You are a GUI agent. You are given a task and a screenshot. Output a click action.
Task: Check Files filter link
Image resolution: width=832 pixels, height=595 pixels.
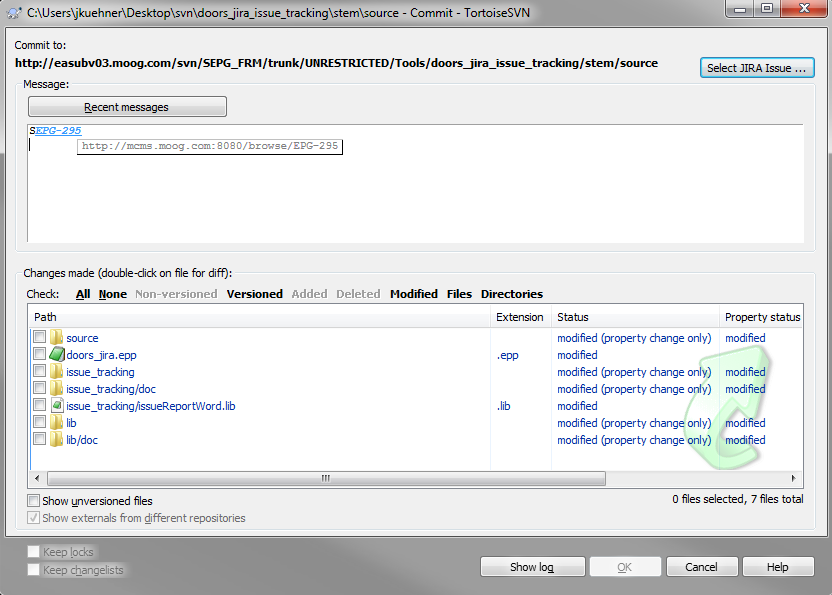coord(460,294)
